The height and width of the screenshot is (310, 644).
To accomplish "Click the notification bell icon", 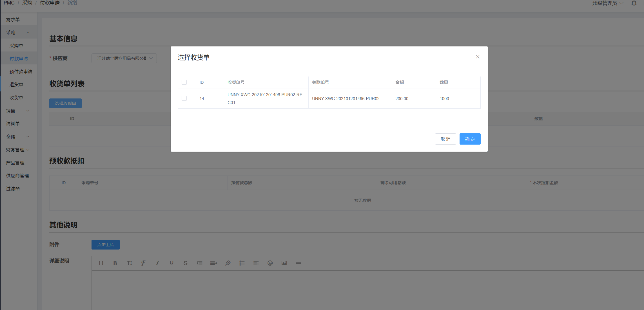I will (634, 3).
